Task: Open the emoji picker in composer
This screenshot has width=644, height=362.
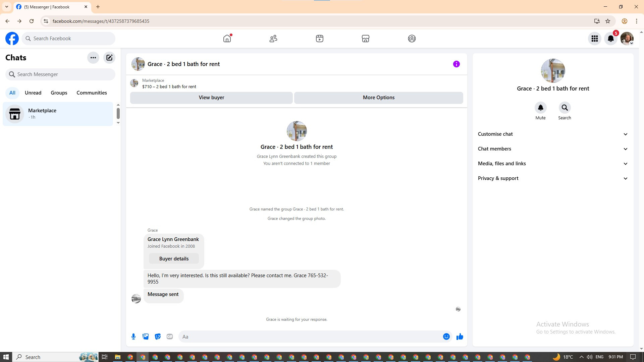Action: click(446, 337)
